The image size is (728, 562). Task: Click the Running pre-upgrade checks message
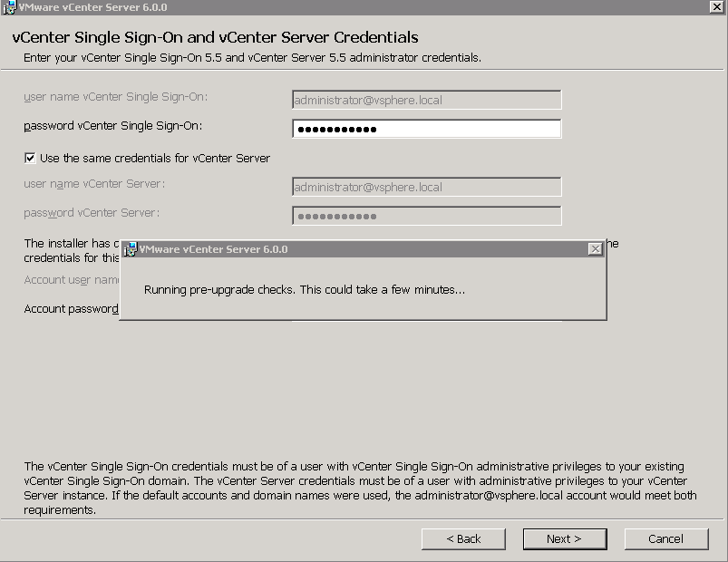click(x=305, y=290)
